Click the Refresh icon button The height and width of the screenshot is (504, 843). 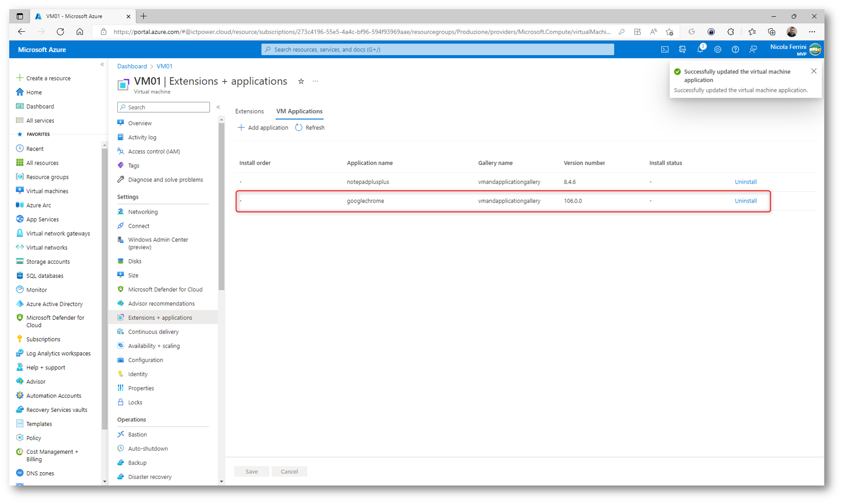310,128
